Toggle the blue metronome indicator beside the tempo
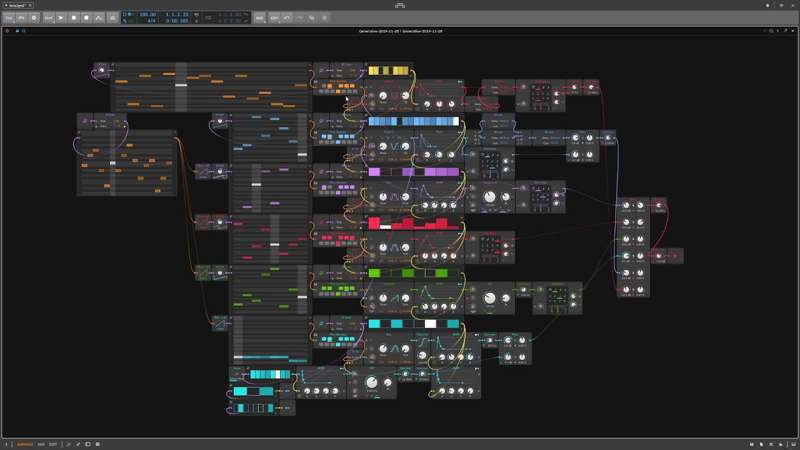Image resolution: width=800 pixels, height=450 pixels. [127, 14]
